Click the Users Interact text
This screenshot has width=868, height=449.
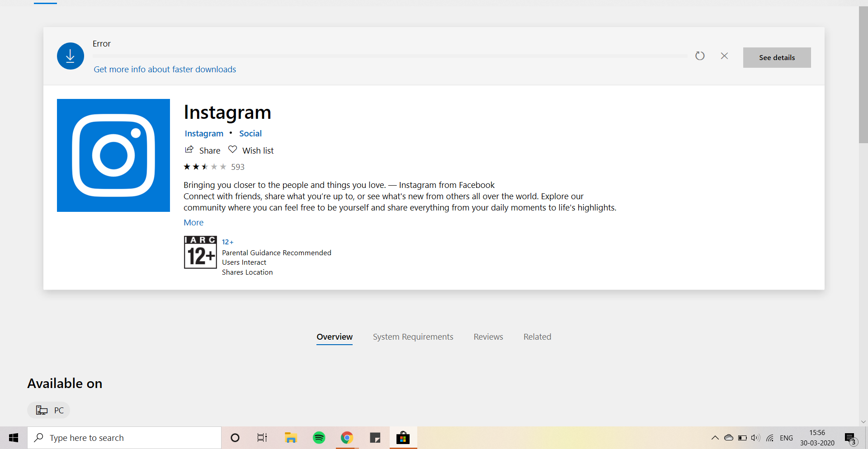(244, 262)
